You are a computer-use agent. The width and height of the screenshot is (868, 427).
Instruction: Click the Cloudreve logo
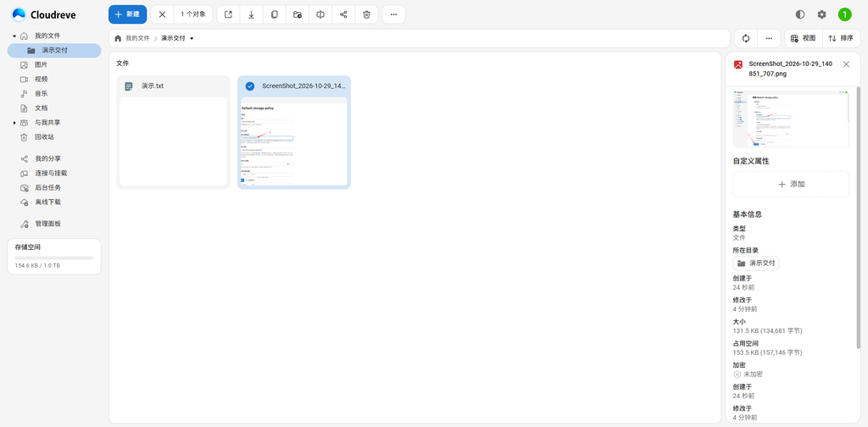tap(44, 14)
